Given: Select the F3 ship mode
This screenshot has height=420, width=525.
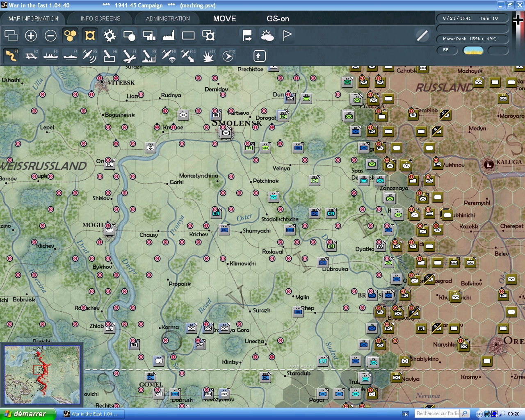Looking at the screenshot, I should (50, 56).
